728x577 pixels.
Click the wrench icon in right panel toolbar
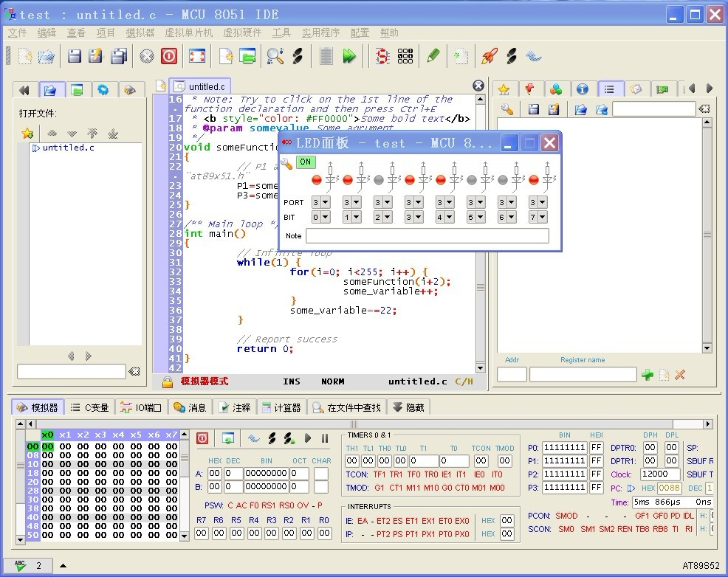pos(507,109)
